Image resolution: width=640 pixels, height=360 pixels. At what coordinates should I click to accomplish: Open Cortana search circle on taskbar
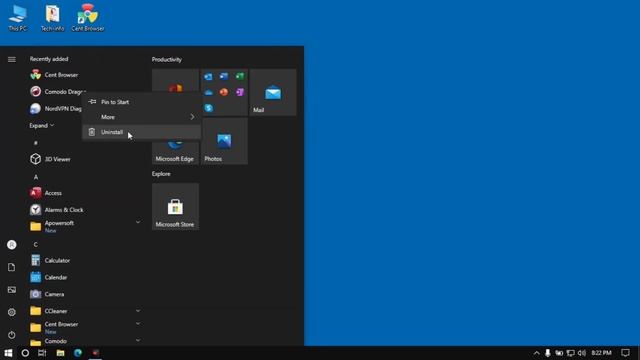point(25,353)
